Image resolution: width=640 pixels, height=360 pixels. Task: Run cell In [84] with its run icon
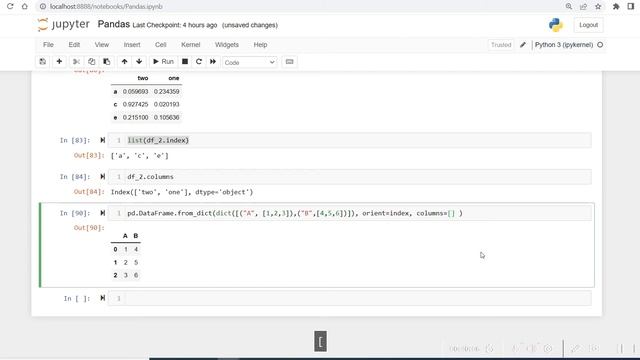pos(102,176)
